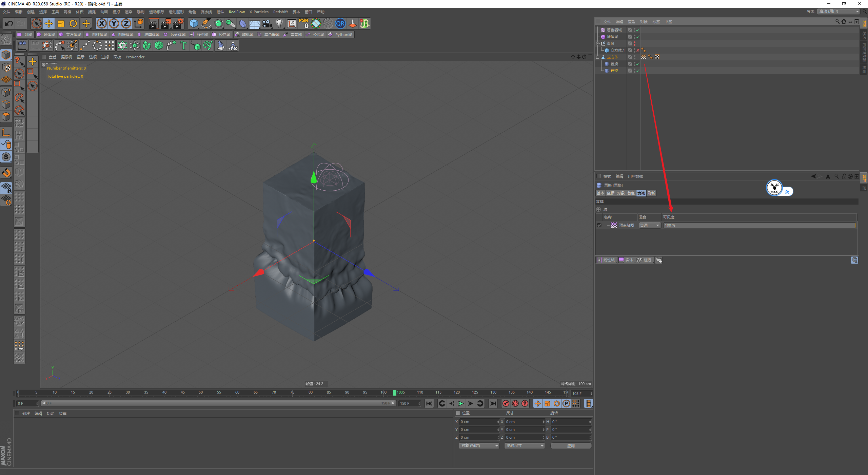Open the 对象 (相对) coordinate dropdown
The width and height of the screenshot is (868, 475).
(479, 445)
